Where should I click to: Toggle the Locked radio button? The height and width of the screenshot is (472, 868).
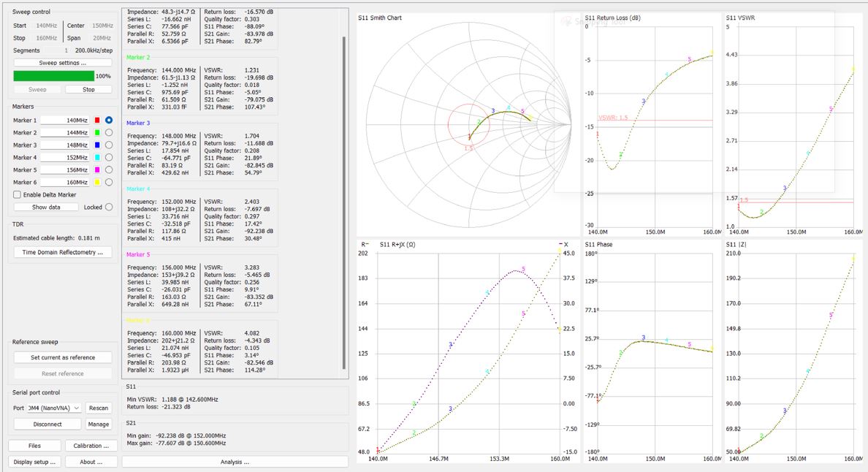point(108,207)
